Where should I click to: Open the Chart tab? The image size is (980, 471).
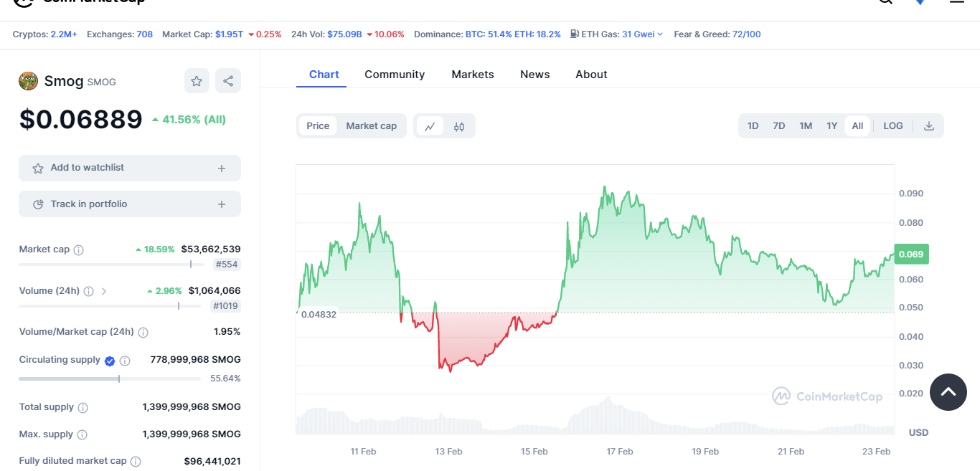pos(324,75)
